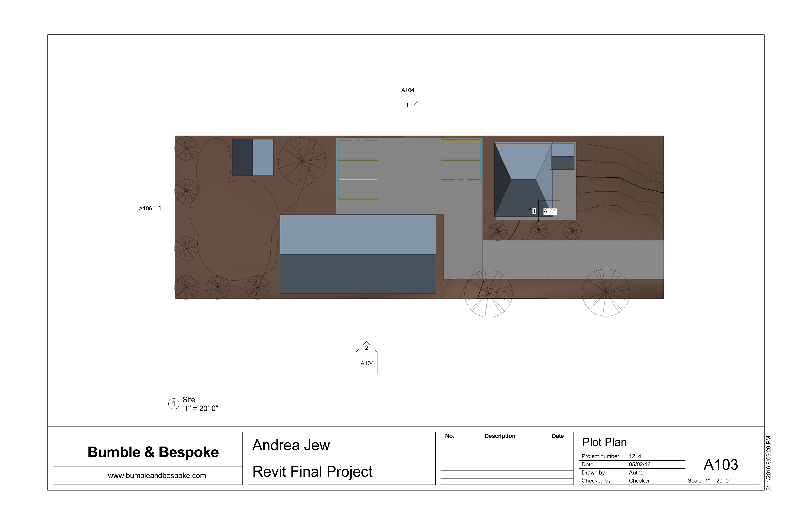The image size is (812, 525).
Task: Click the small shed roof top left
Action: click(253, 157)
